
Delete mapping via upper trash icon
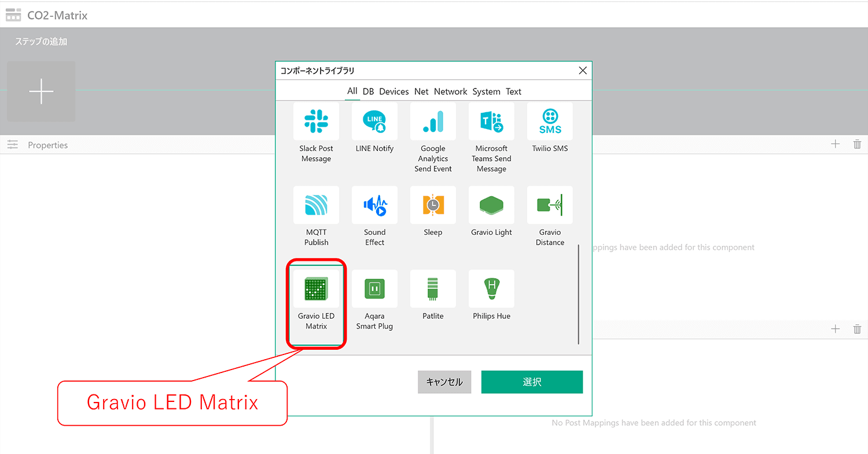coord(857,144)
